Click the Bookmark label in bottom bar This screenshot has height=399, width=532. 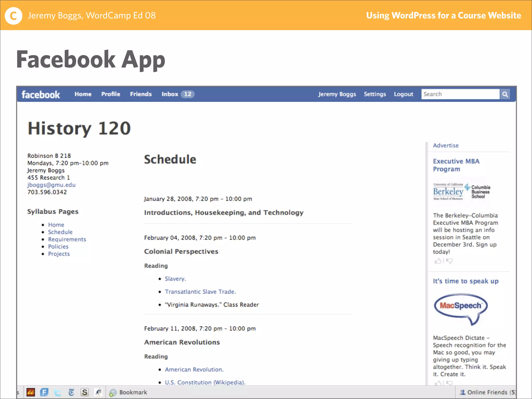(x=133, y=392)
